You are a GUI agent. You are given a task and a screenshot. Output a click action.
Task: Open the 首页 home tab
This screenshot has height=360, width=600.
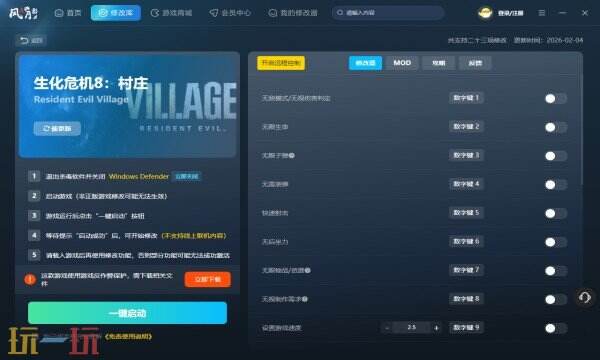click(x=68, y=13)
